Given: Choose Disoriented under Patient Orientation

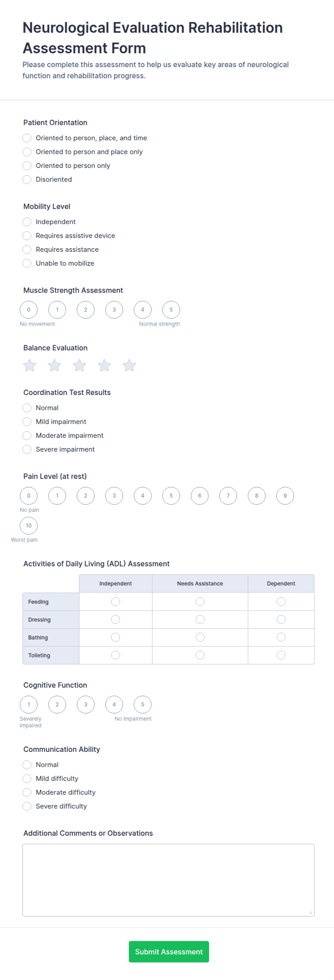Looking at the screenshot, I should click(27, 179).
